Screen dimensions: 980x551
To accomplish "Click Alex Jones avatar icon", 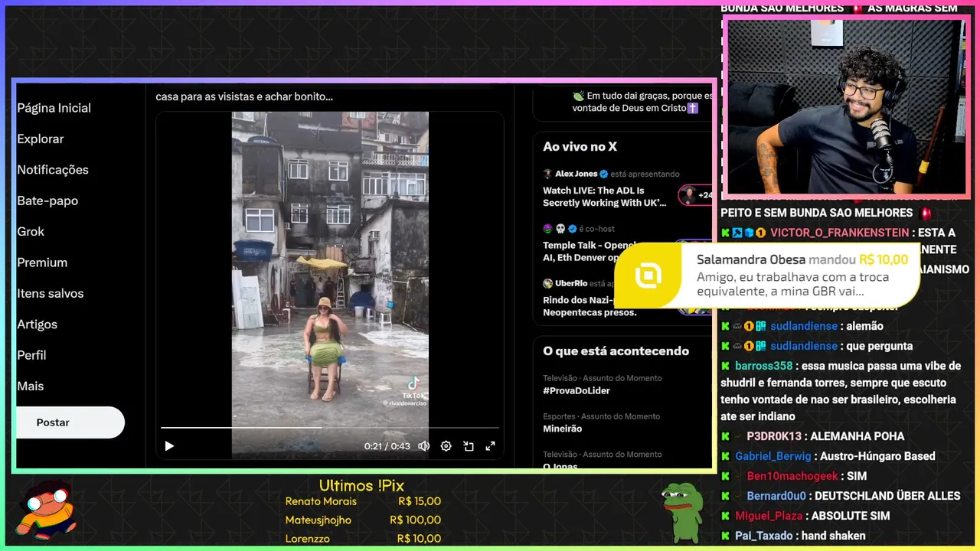I will [x=547, y=174].
